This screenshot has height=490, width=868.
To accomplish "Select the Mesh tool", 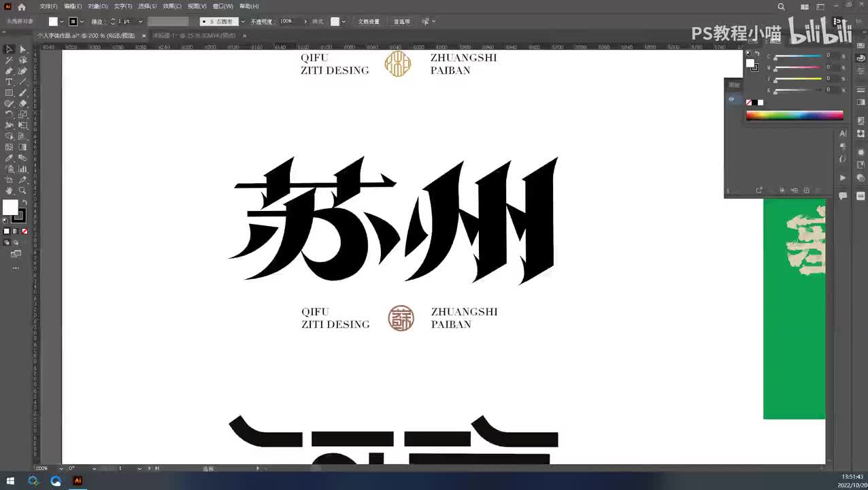I will 9,147.
